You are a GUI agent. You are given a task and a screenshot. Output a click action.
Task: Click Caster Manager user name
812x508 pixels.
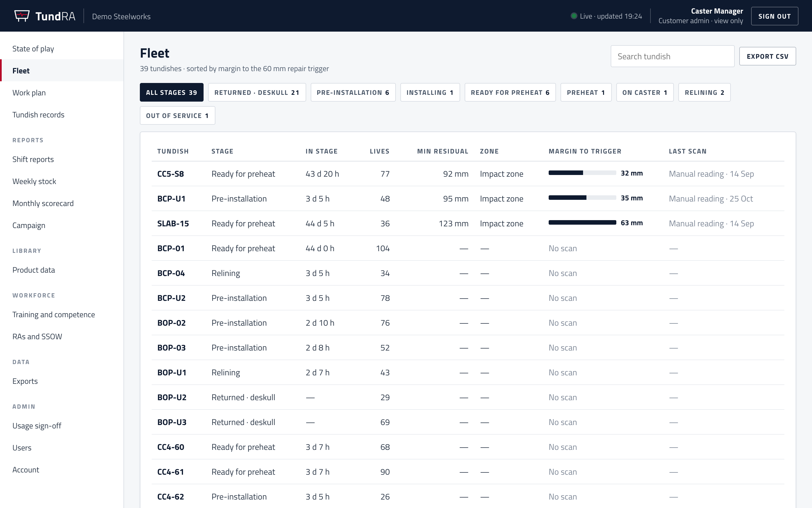(x=717, y=11)
